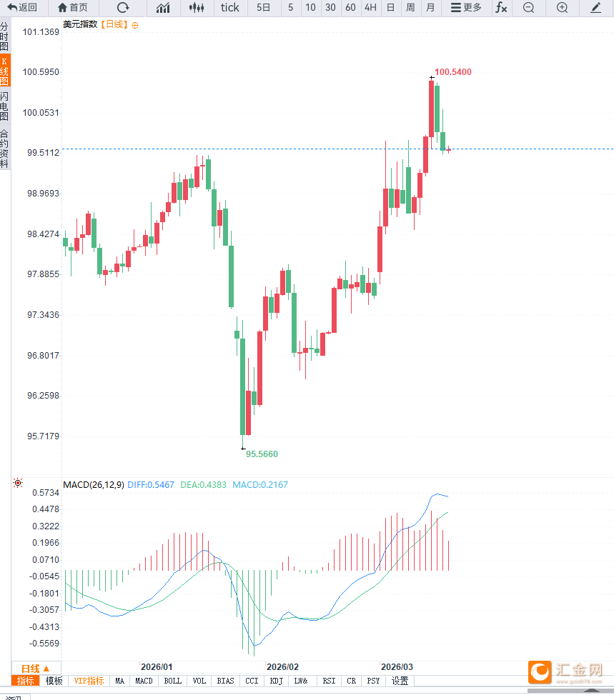Zoom in the chart with plus magnifier

click(563, 8)
